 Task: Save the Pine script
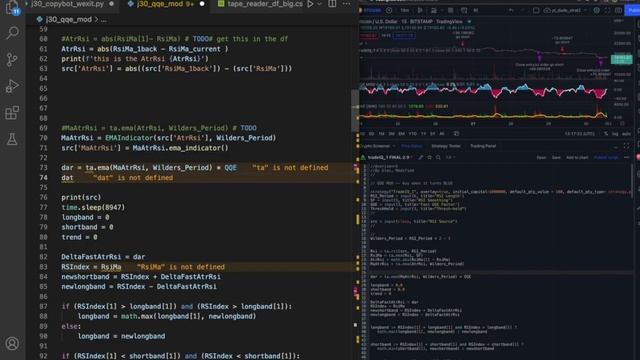(x=556, y=158)
